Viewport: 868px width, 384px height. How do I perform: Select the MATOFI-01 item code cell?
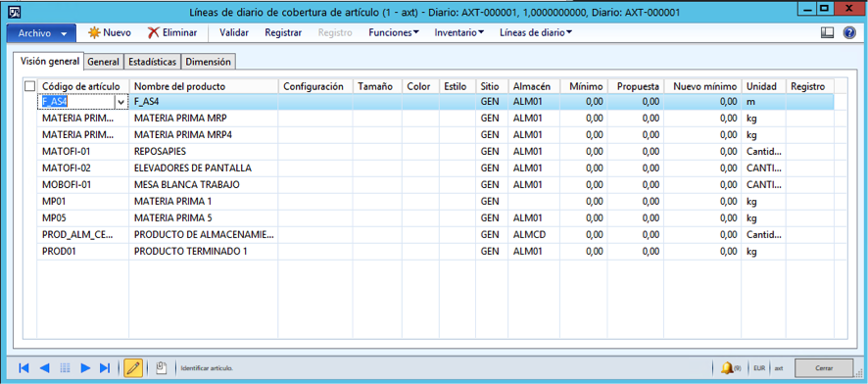(x=83, y=151)
